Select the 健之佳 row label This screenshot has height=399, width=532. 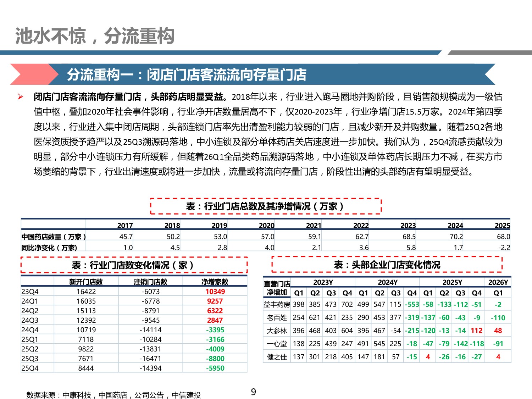[x=277, y=357]
